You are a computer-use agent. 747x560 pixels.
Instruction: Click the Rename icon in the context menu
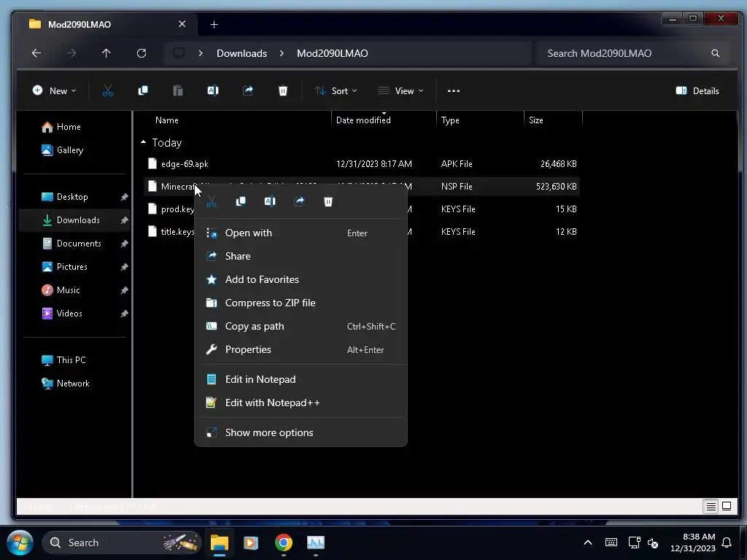coord(270,201)
